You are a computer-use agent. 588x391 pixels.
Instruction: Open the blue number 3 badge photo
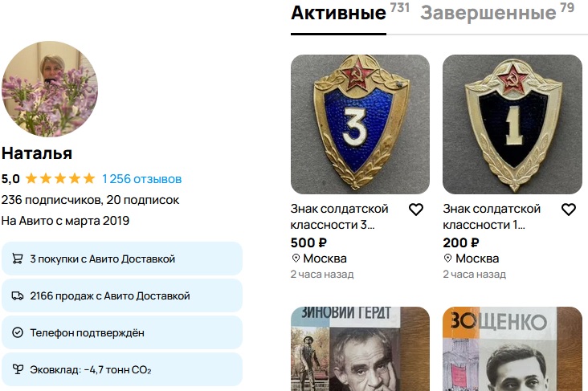[x=360, y=124]
